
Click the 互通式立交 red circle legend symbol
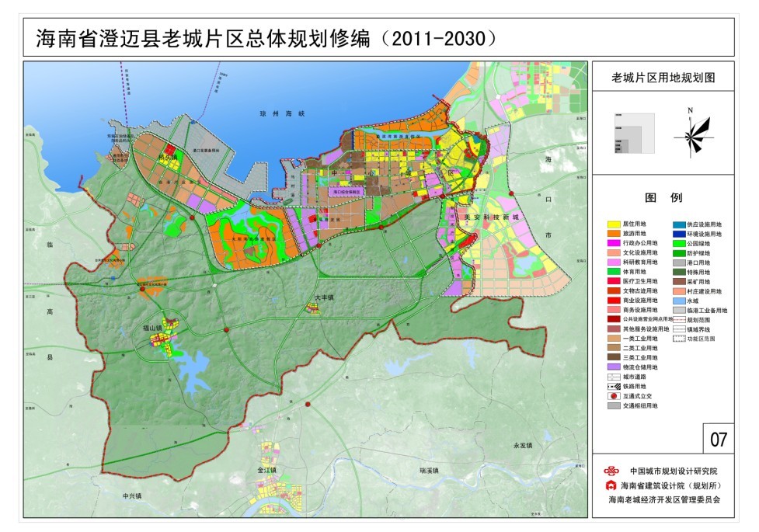[x=614, y=395]
